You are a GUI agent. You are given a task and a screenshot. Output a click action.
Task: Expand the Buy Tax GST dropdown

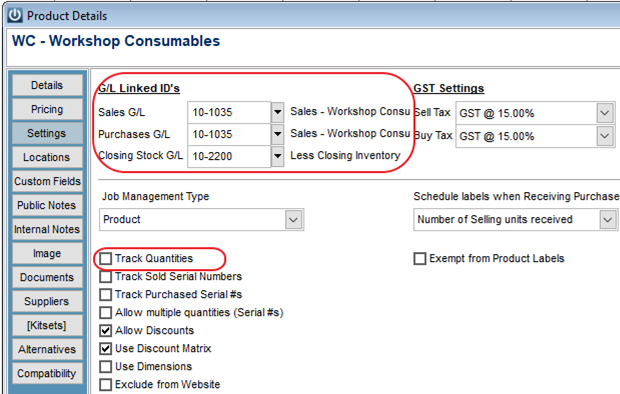605,136
